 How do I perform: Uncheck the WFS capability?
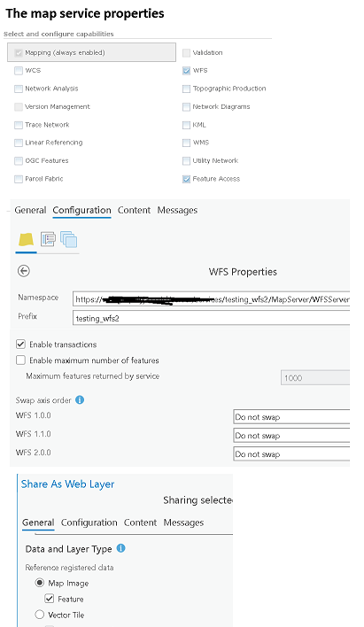pos(186,71)
